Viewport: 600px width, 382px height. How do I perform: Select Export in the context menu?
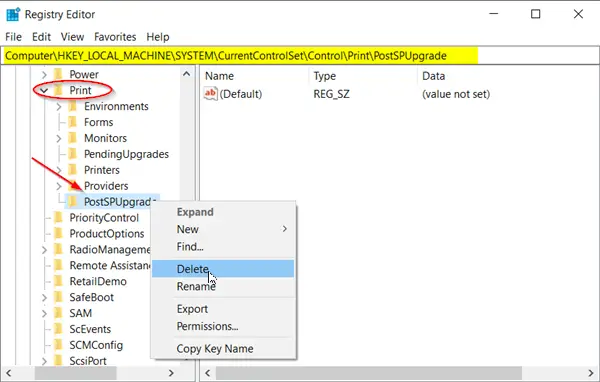coord(223,309)
